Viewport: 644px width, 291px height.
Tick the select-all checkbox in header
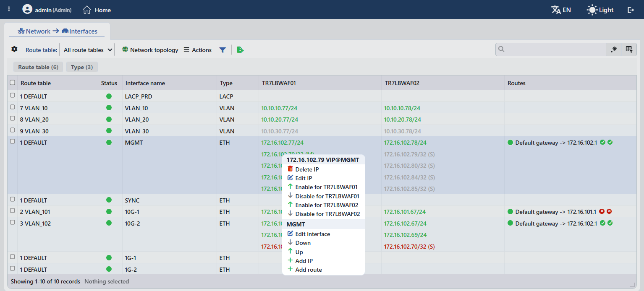[x=12, y=83]
